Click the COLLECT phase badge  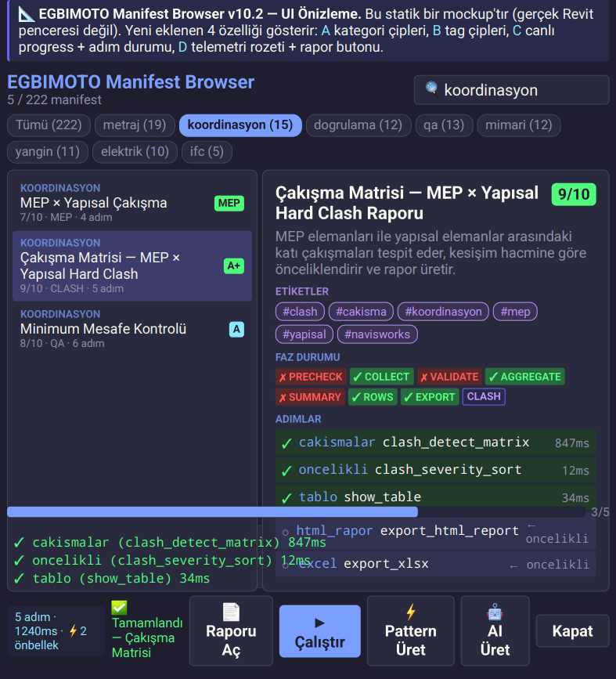pos(381,377)
